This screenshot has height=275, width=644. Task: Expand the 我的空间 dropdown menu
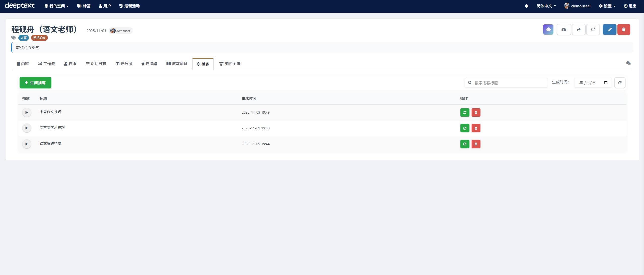click(56, 6)
